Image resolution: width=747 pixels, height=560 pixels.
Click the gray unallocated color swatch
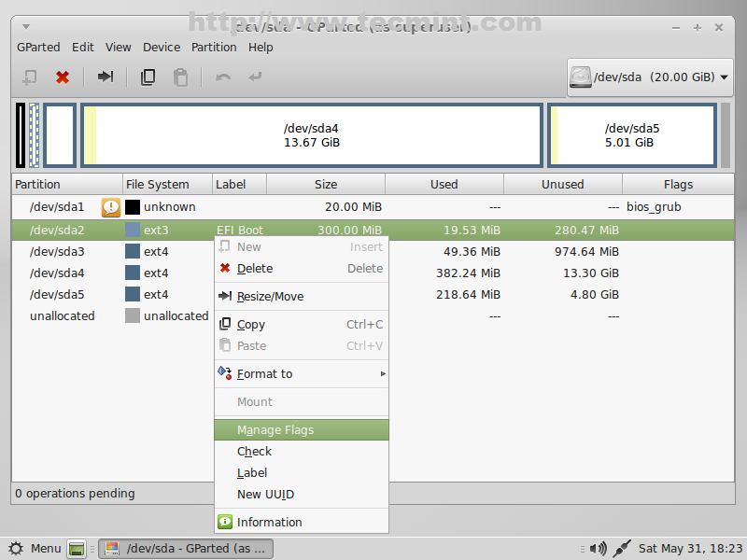click(x=133, y=315)
